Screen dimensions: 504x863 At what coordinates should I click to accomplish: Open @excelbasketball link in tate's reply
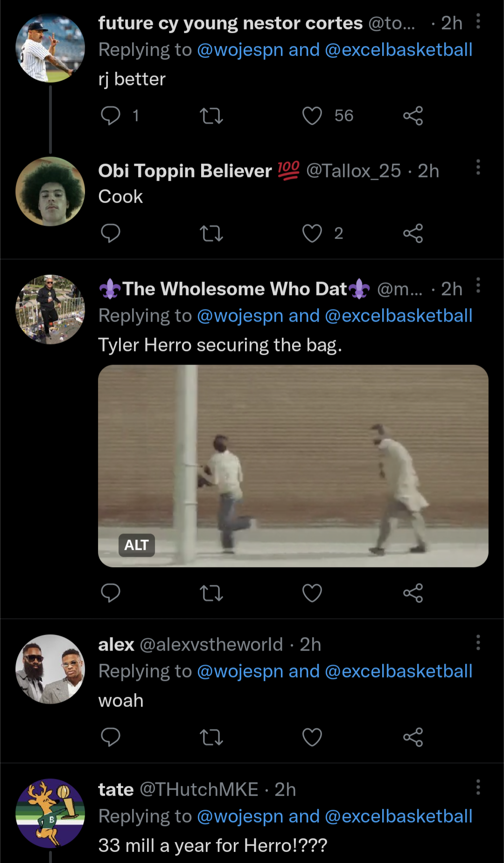pyautogui.click(x=399, y=816)
